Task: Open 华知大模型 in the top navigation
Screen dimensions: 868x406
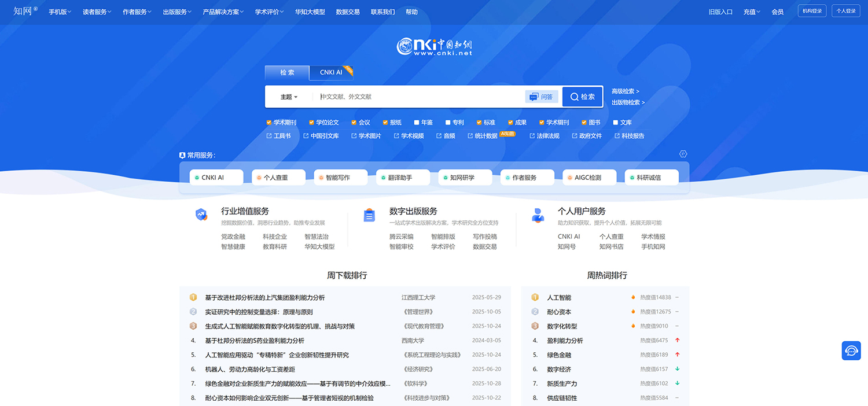Action: (310, 12)
